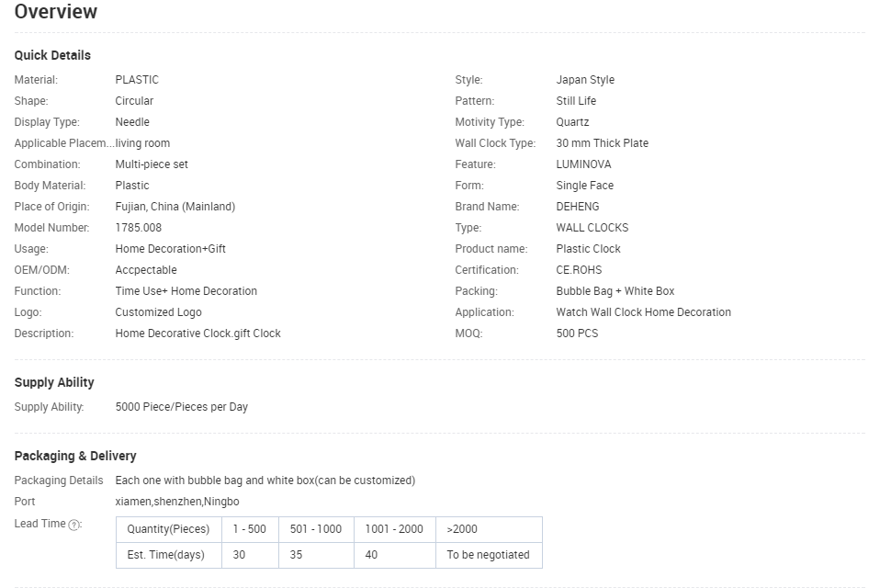The image size is (880, 588).
Task: Click the Packaging & Delivery heading
Action: 75,456
